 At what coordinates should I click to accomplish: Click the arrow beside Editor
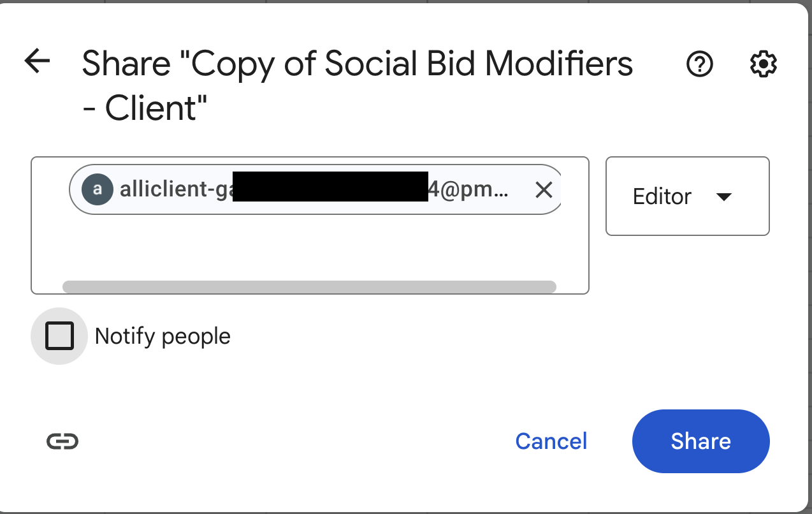click(x=723, y=197)
